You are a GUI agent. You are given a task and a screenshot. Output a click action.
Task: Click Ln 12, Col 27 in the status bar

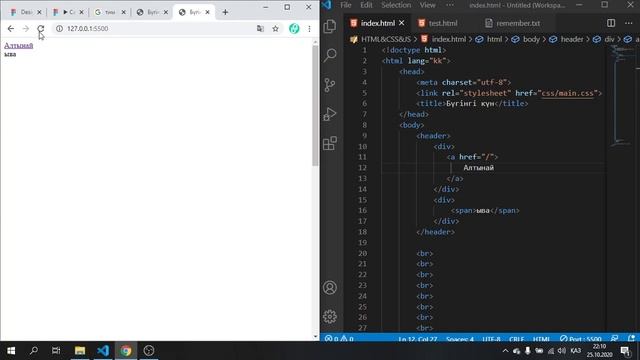(x=418, y=339)
